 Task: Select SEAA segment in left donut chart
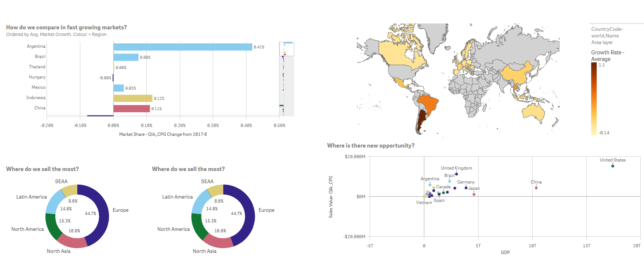[70, 190]
